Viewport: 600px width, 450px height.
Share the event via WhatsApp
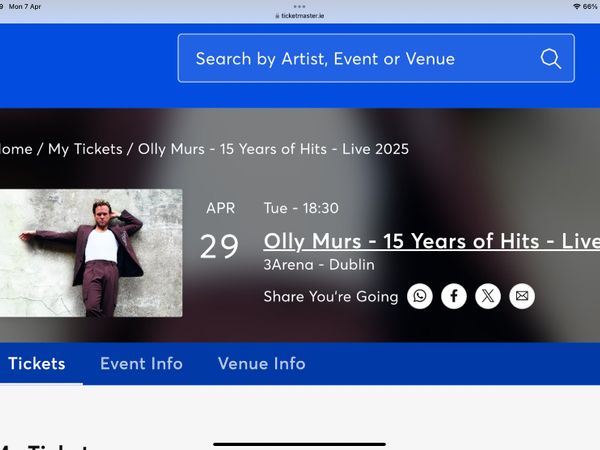click(x=420, y=296)
